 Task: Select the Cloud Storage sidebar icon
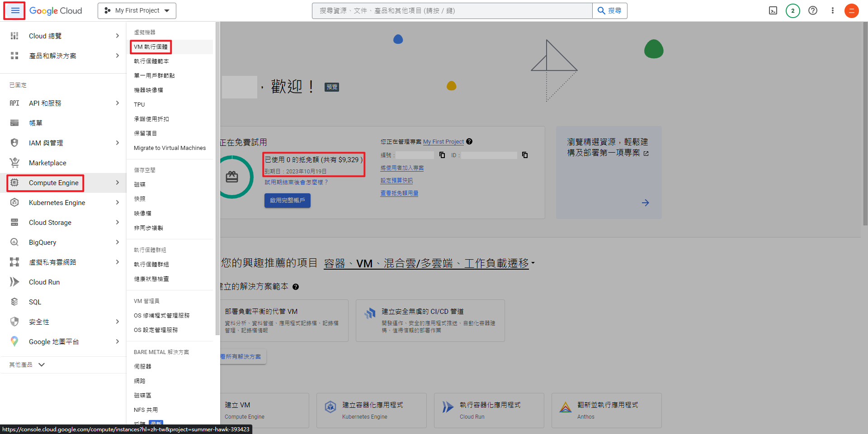pos(14,222)
